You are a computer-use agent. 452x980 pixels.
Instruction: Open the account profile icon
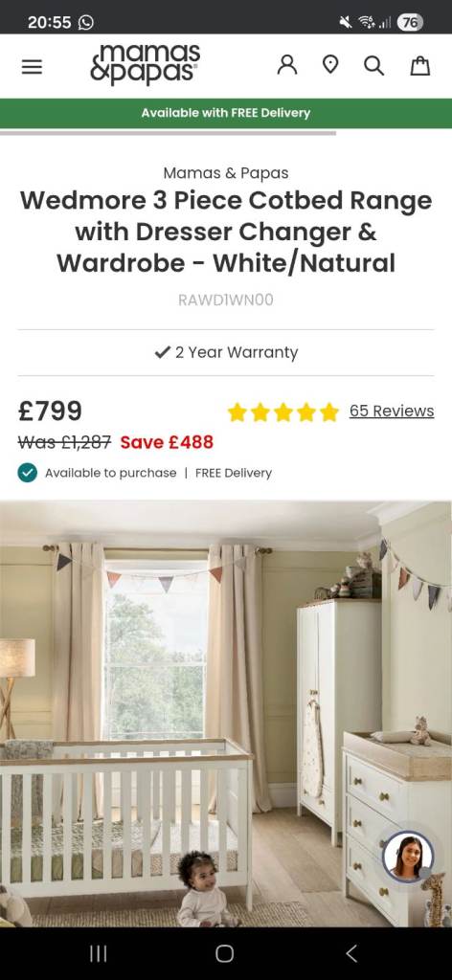(287, 65)
